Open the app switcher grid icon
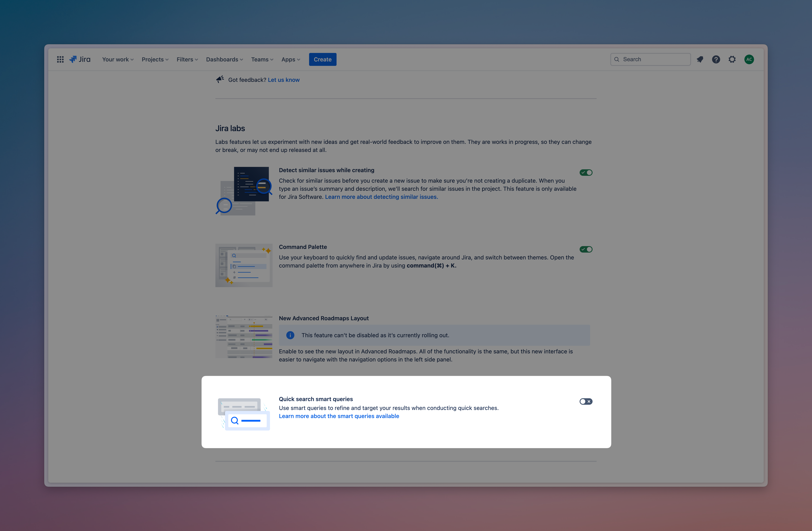This screenshot has height=531, width=812. pyautogui.click(x=60, y=59)
